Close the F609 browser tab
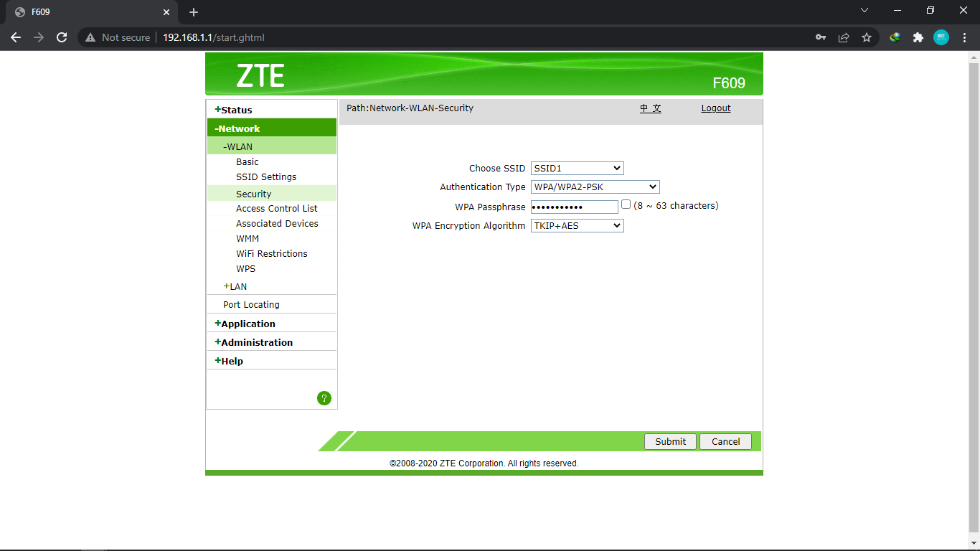Image resolution: width=980 pixels, height=551 pixels. [x=166, y=12]
